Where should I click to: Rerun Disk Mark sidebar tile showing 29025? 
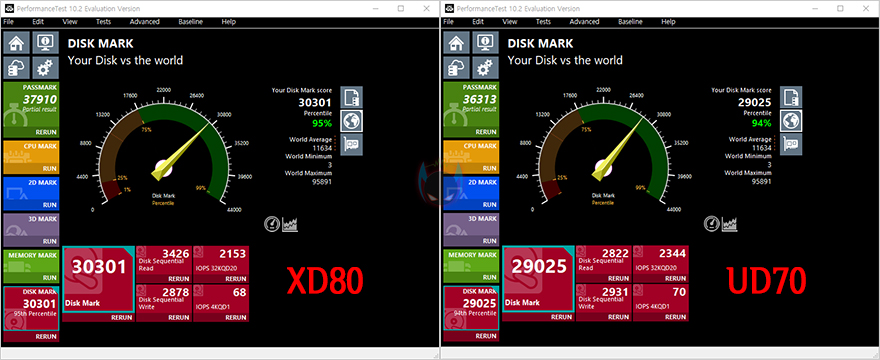[x=486, y=336]
